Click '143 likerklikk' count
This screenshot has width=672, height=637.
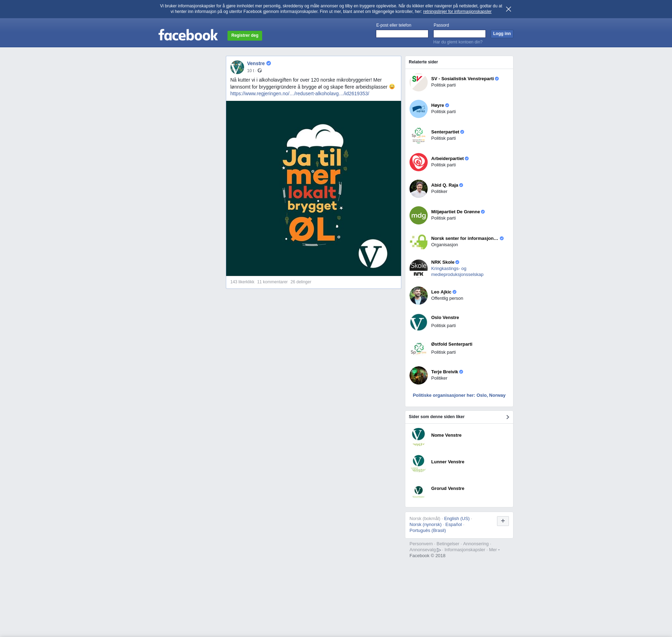pyautogui.click(x=242, y=282)
